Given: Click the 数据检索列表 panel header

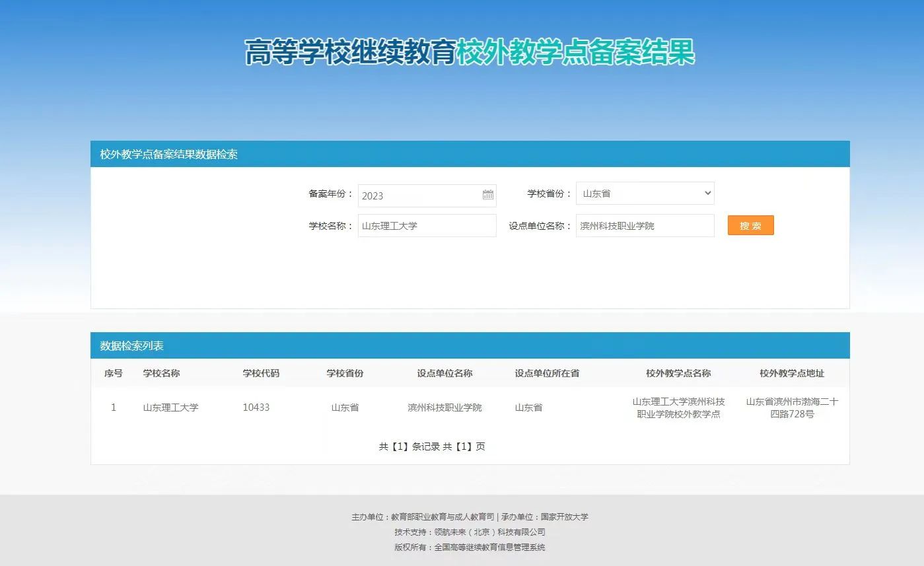Looking at the screenshot, I should 132,346.
